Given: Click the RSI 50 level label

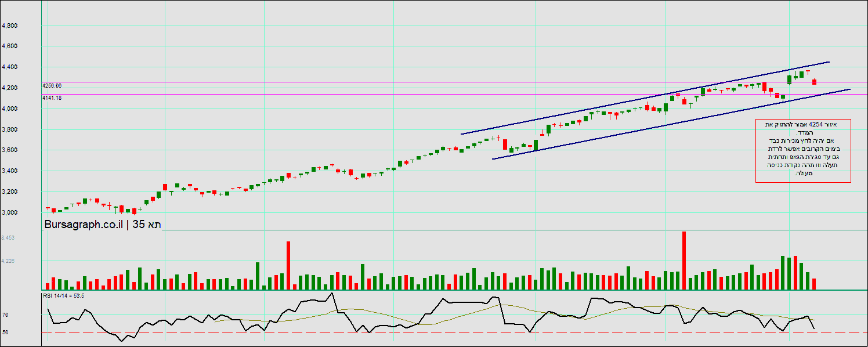Looking at the screenshot, I should [5, 332].
